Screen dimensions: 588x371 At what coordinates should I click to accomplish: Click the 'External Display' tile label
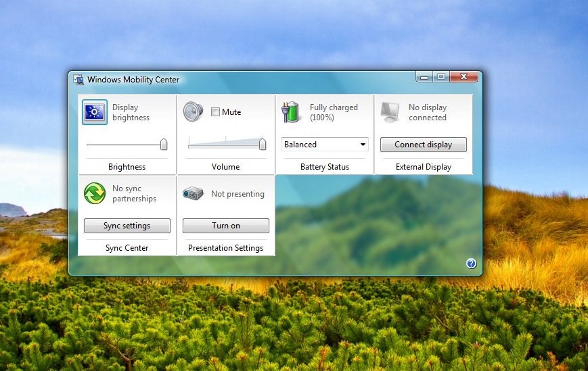[x=424, y=167]
